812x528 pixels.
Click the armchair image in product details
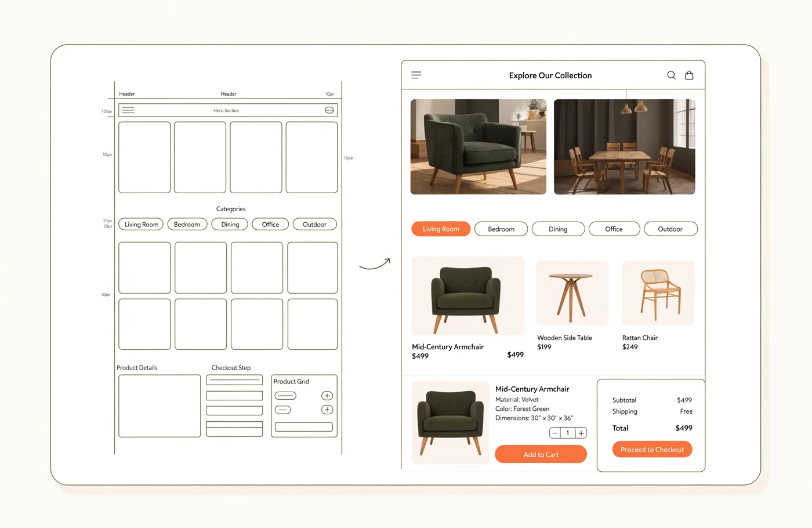click(x=451, y=422)
